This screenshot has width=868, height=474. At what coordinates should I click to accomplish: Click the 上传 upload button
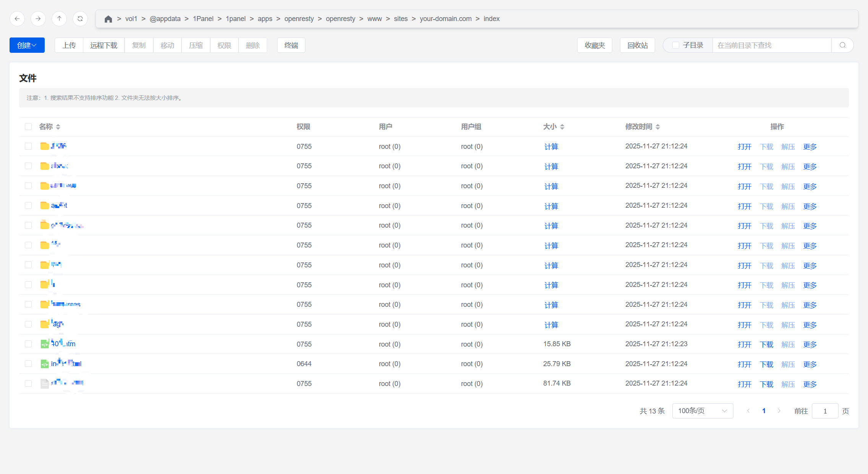[x=69, y=45]
